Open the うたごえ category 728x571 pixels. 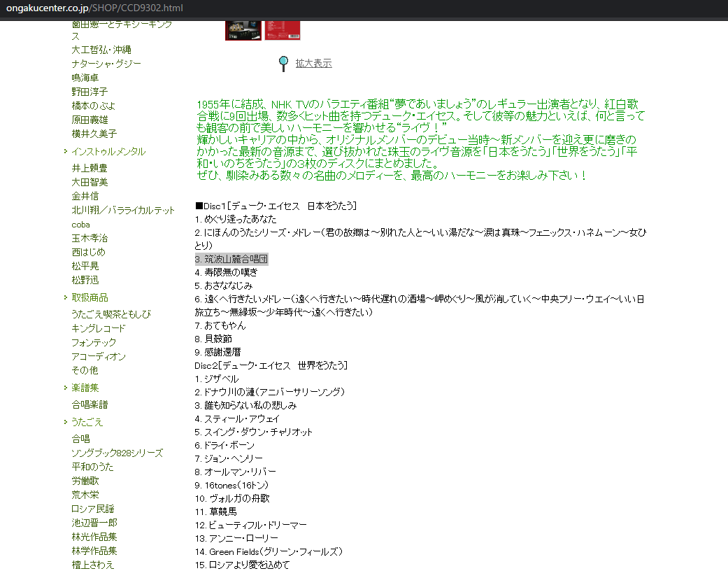tap(87, 422)
